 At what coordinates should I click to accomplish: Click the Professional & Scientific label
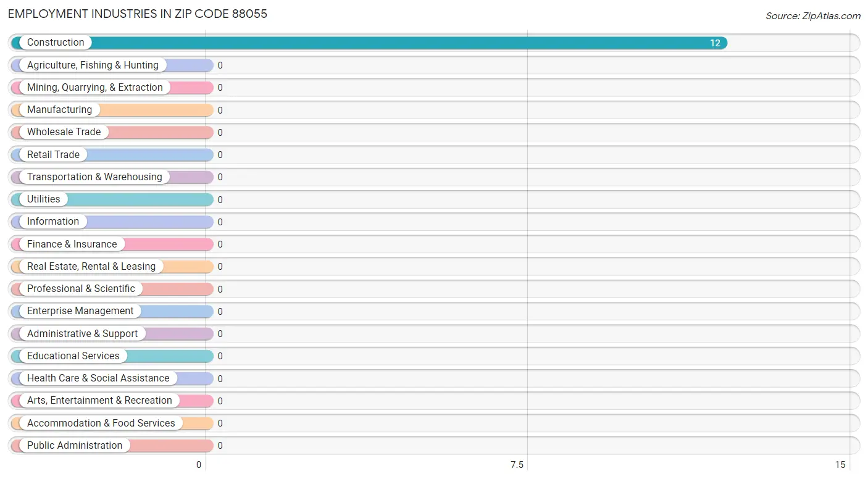pyautogui.click(x=81, y=288)
